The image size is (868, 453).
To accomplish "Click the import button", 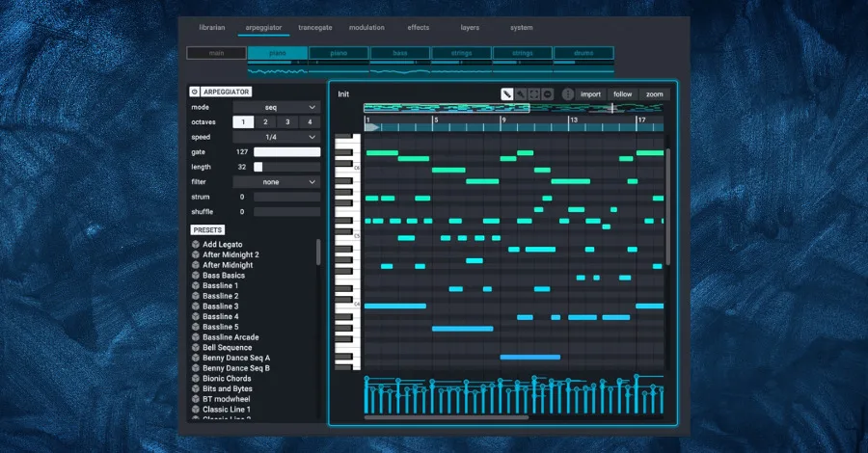I will (x=590, y=94).
